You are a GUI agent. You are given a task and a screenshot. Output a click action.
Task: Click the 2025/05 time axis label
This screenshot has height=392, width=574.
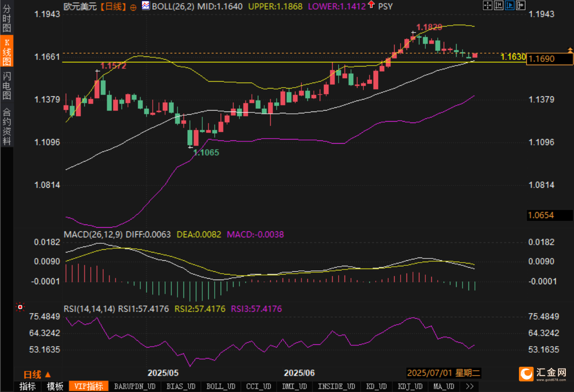point(163,372)
